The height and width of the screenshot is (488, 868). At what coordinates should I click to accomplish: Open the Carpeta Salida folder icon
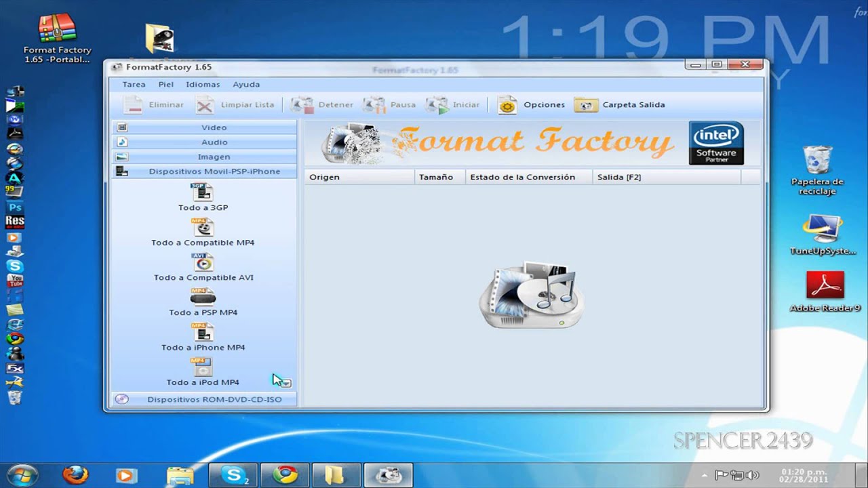pyautogui.click(x=586, y=105)
